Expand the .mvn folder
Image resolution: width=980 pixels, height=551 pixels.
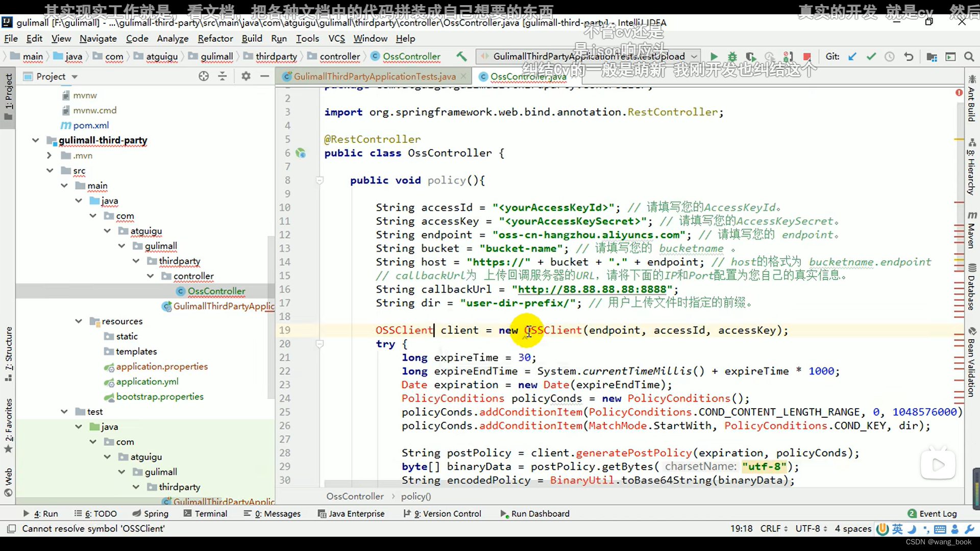pyautogui.click(x=50, y=155)
